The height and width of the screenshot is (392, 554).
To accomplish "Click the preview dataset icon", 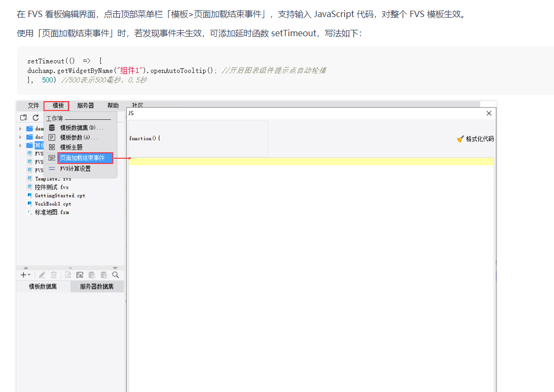I will click(x=68, y=275).
